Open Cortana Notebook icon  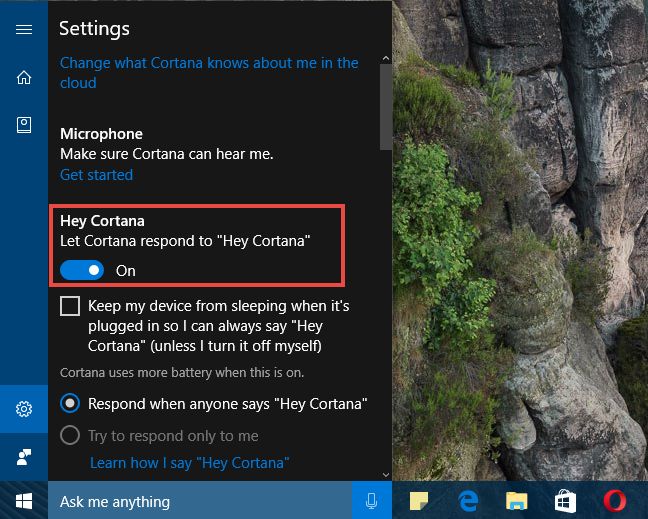tap(24, 125)
